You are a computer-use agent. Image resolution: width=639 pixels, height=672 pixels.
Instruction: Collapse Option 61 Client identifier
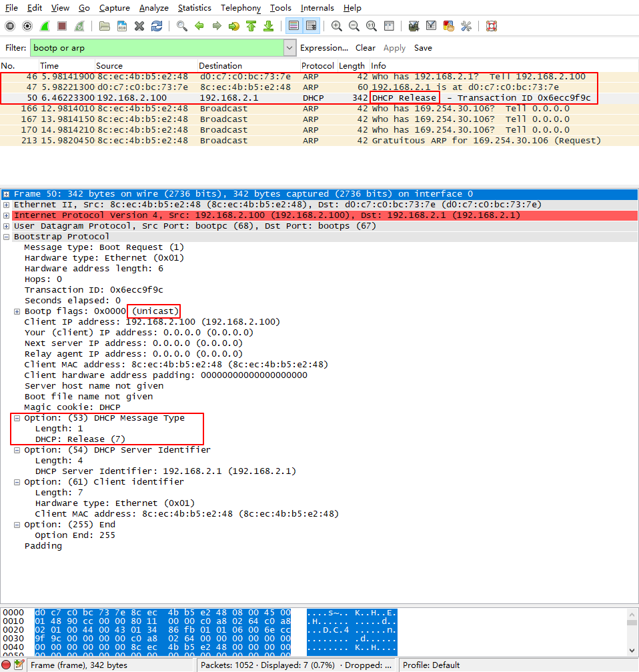pos(17,482)
